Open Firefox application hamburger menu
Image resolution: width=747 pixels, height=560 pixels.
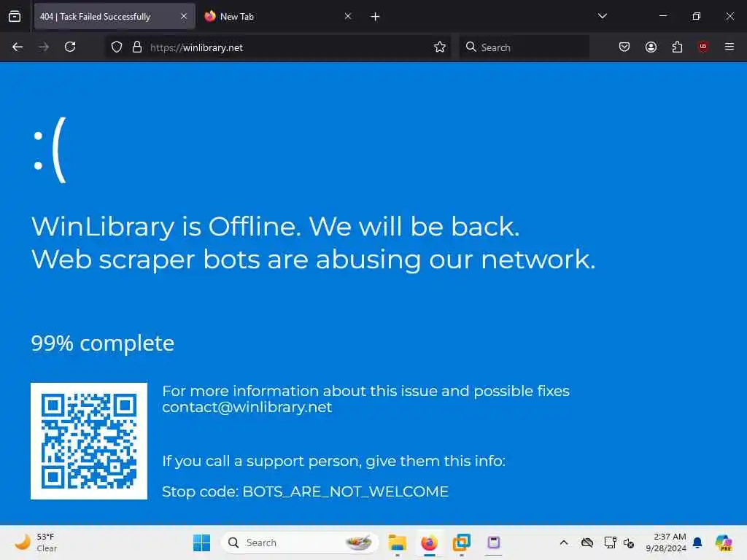[729, 47]
